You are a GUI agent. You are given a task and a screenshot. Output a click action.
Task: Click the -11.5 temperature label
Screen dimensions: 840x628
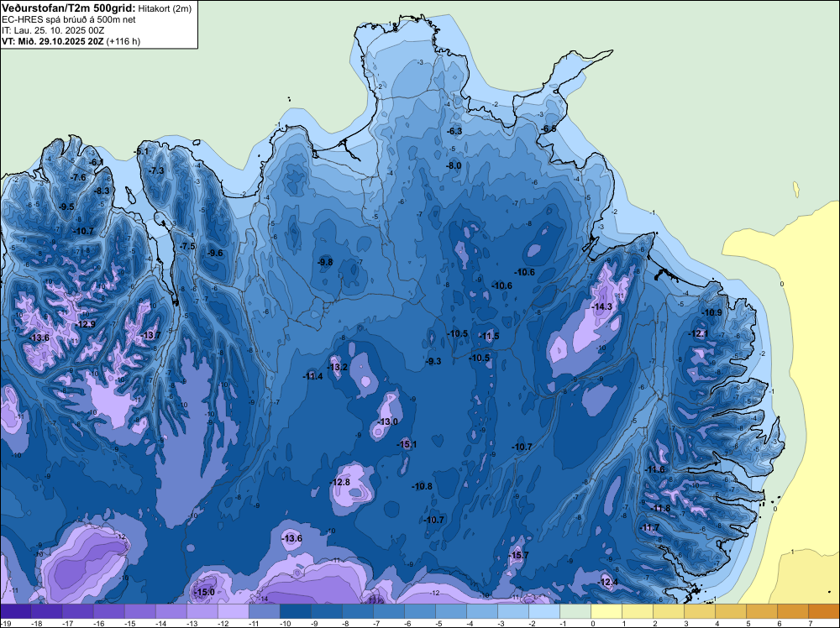coord(489,336)
